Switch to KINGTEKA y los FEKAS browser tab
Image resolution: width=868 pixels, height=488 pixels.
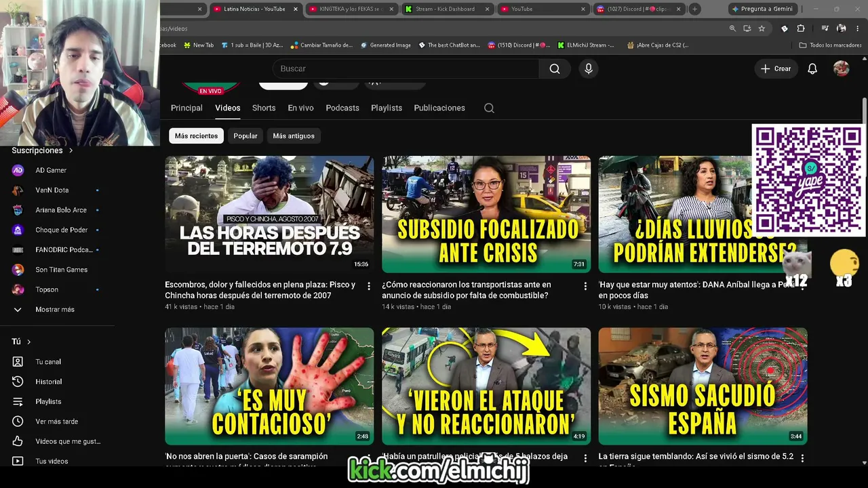click(x=351, y=9)
